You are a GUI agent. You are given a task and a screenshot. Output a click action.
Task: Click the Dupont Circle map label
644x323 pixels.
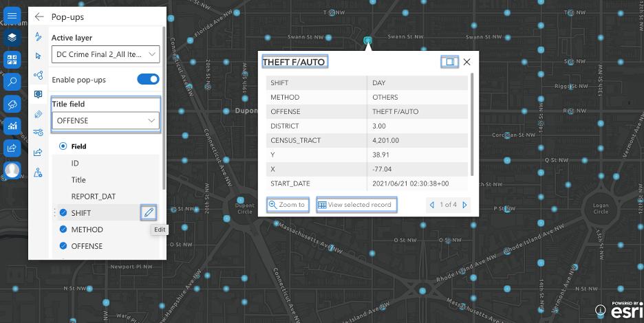click(x=244, y=208)
